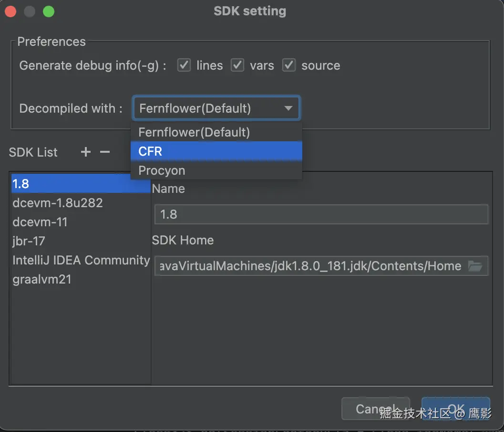
Task: Select dcevm-11 in SDK list
Action: click(x=41, y=222)
